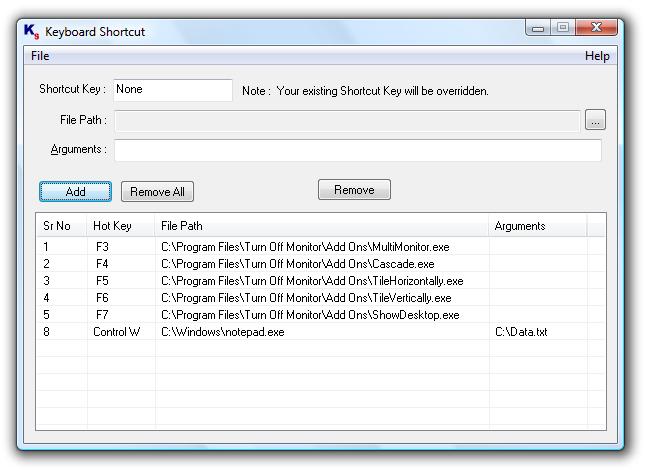Viewport: 647px width, 470px height.
Task: Browse for file with the ellipsis button
Action: pos(595,120)
